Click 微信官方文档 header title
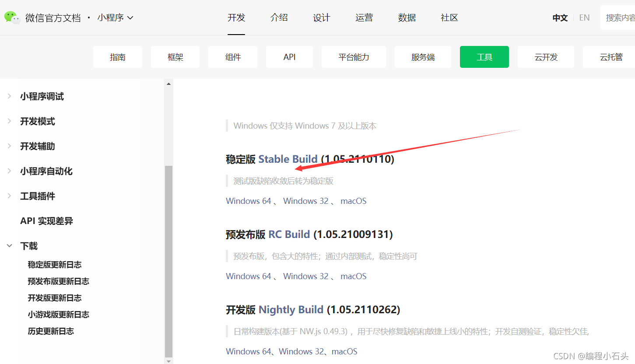The height and width of the screenshot is (364, 635). click(x=53, y=18)
